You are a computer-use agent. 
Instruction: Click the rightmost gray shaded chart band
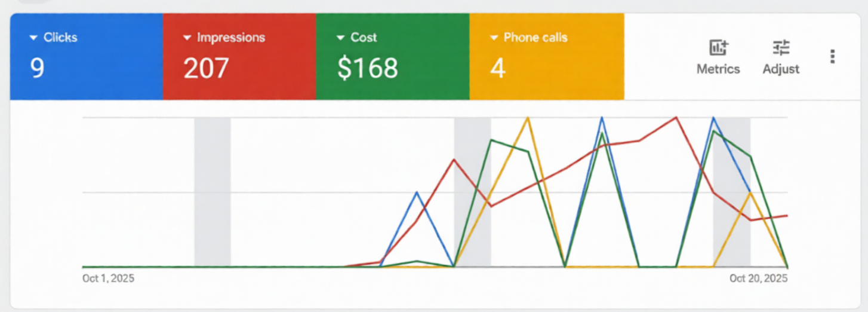(x=731, y=191)
